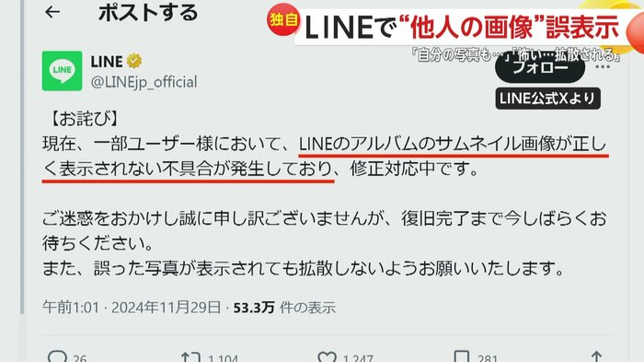Open the @LINEjp_official handle link
This screenshot has height=362, width=644.
click(x=144, y=82)
